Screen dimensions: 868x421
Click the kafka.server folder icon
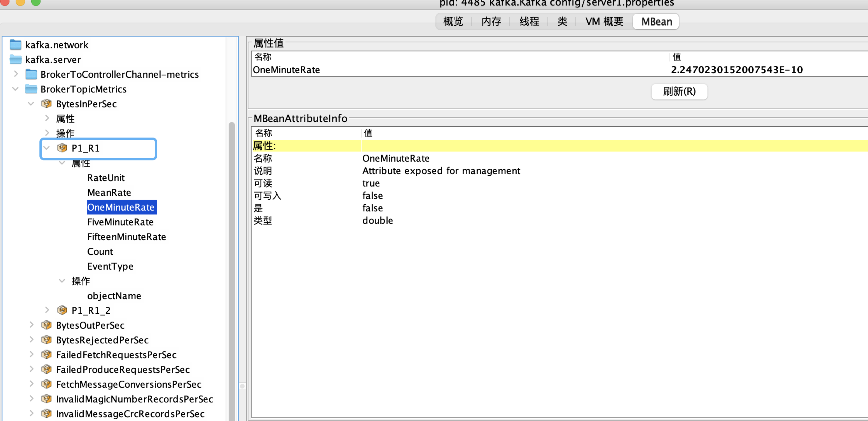[16, 60]
